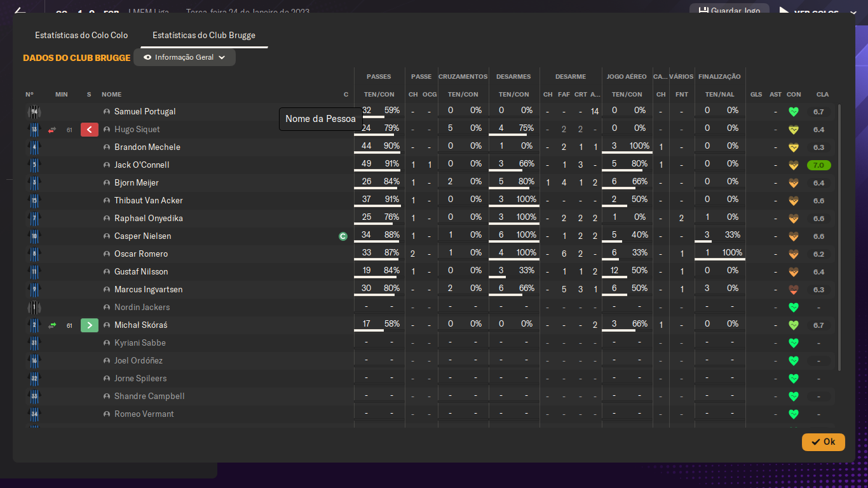Image resolution: width=868 pixels, height=488 pixels.
Task: Click Casper Nielsen's 88% pass completion
Action: (x=391, y=235)
